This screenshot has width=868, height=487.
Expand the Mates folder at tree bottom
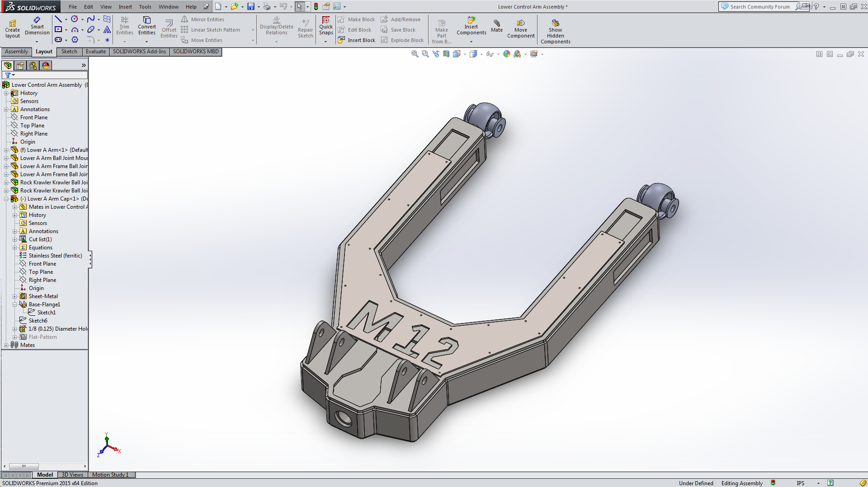pyautogui.click(x=6, y=345)
